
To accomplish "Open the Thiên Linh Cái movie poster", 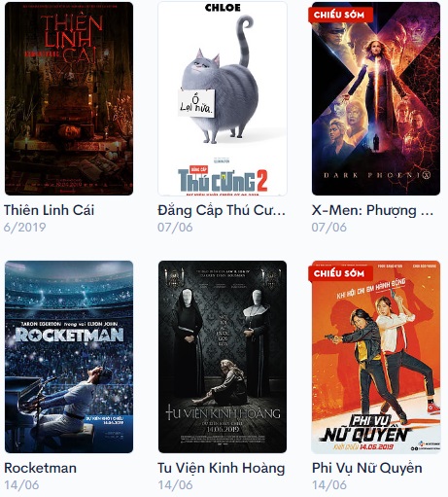I will click(x=69, y=98).
